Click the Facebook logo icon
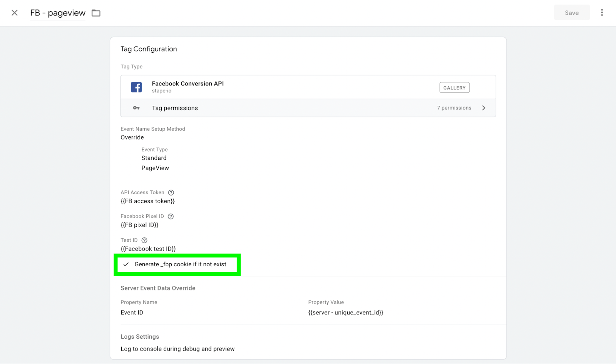Screen dimensions: 616x364 [136, 87]
